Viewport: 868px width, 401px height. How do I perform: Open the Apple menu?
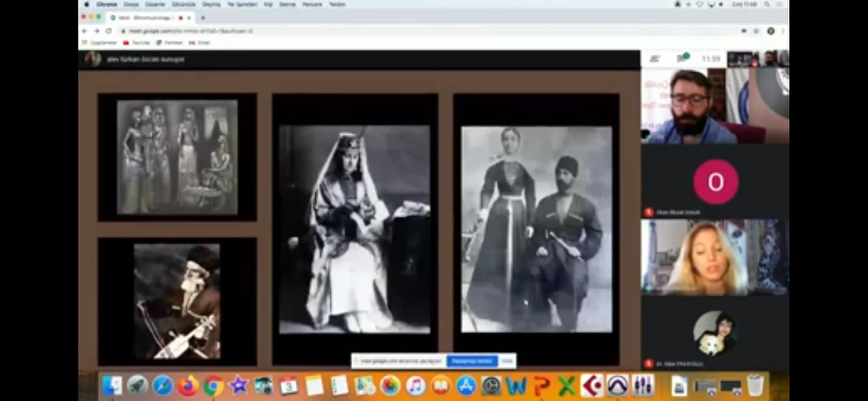coord(86,4)
